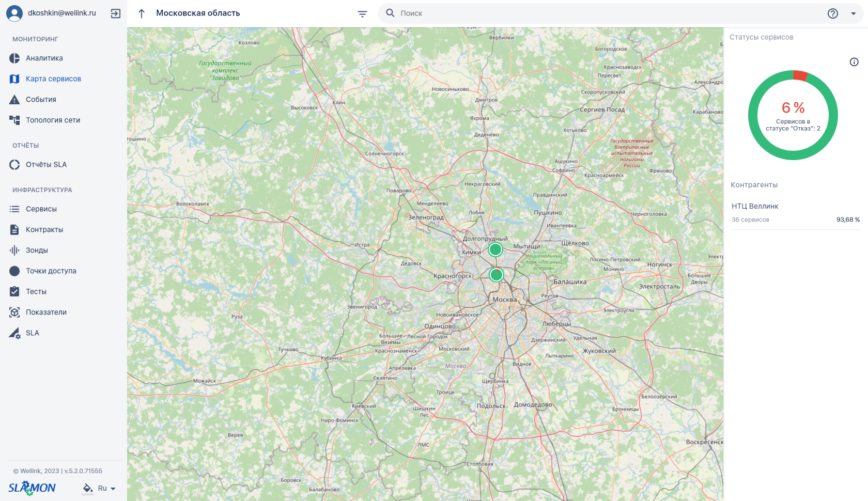Expand the top-right dropdown arrow
Screen dimensions: 868x501
tap(854, 14)
